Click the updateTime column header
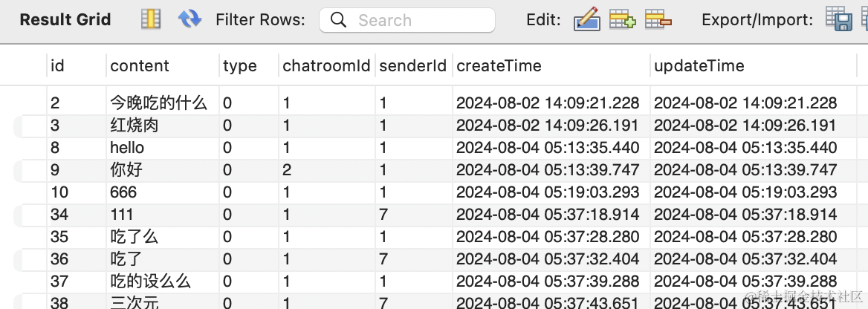The height and width of the screenshot is (309, 868). 699,66
